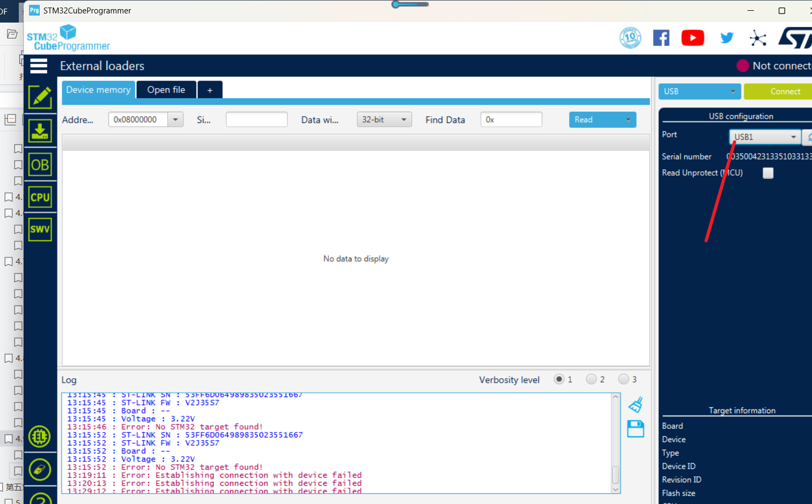Select verbosity level 3
The image size is (812, 504).
[624, 379]
